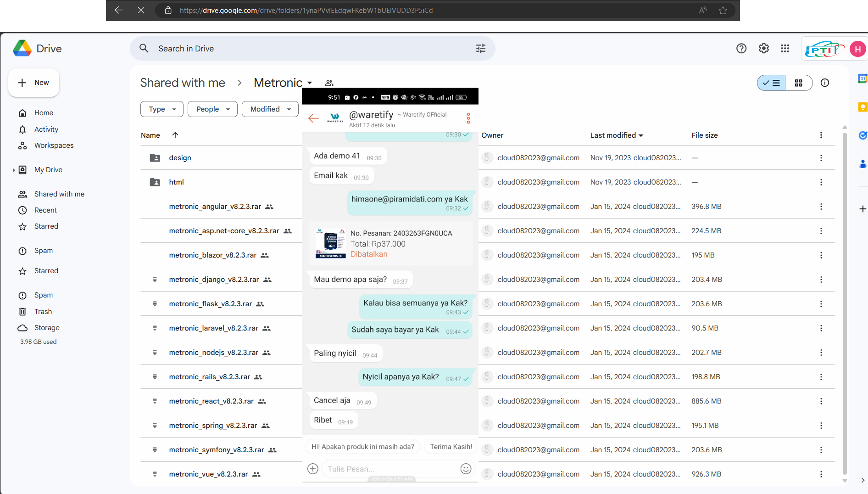Tap the 'Terima Kasih!' quick reply
Viewport: 868px width, 494px height.
pos(451,447)
